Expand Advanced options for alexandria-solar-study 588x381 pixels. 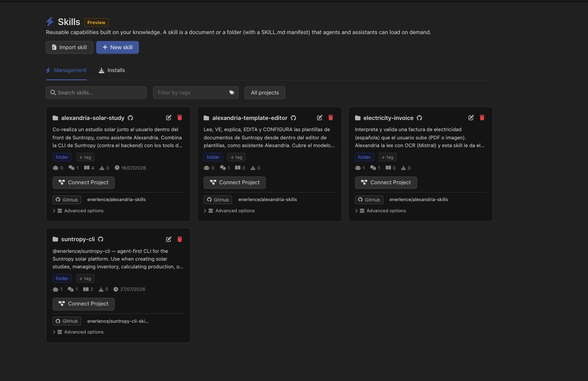tap(78, 211)
